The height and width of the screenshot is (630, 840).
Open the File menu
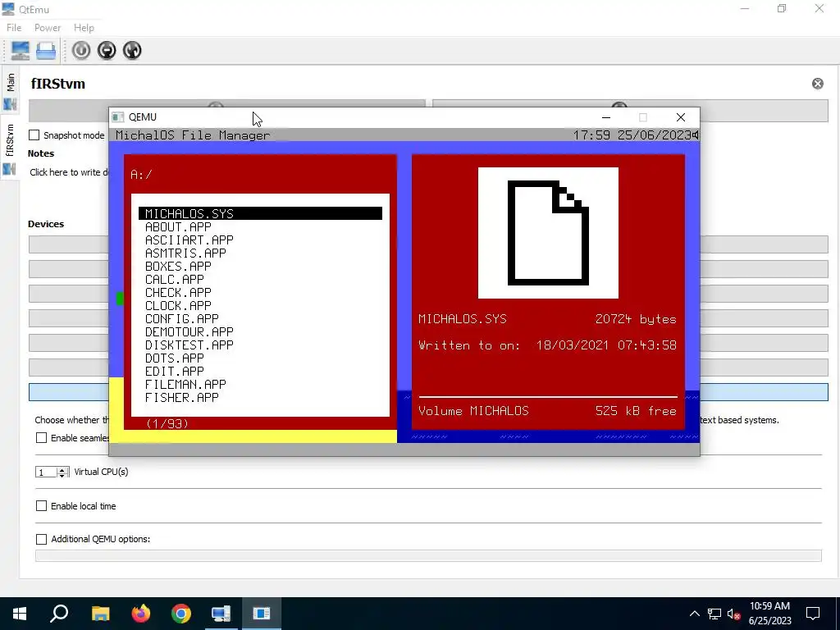14,28
